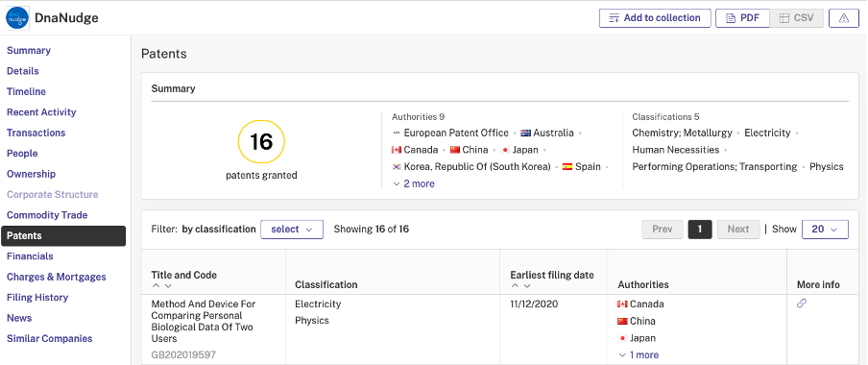Click European Patent Office authority
The height and width of the screenshot is (365, 868).
[x=456, y=133]
